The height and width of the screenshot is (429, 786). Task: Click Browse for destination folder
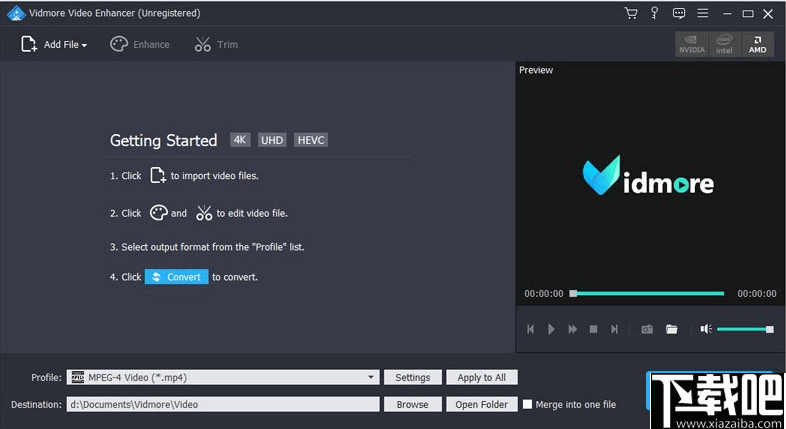(413, 404)
